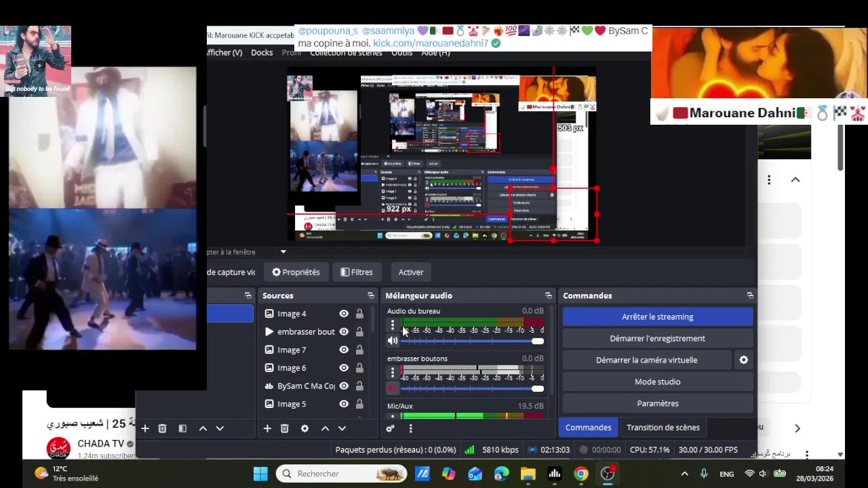Open the preview scaling dropdown arrow
The height and width of the screenshot is (488, 868).
283,252
